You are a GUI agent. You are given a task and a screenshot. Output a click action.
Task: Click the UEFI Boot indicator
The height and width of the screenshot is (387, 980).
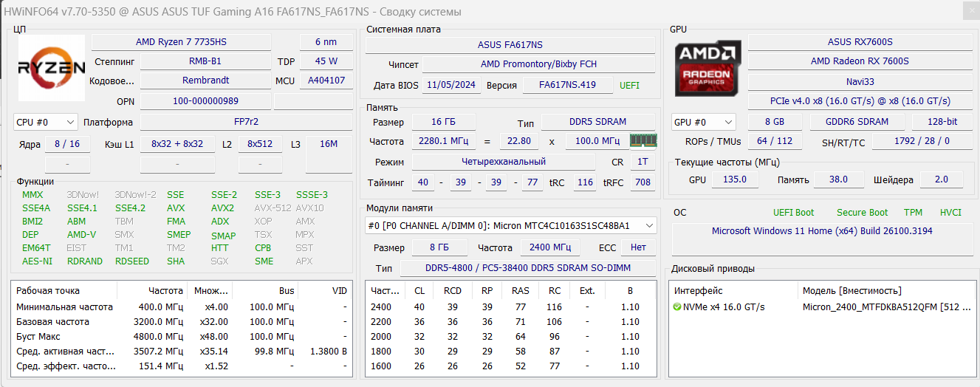click(794, 213)
